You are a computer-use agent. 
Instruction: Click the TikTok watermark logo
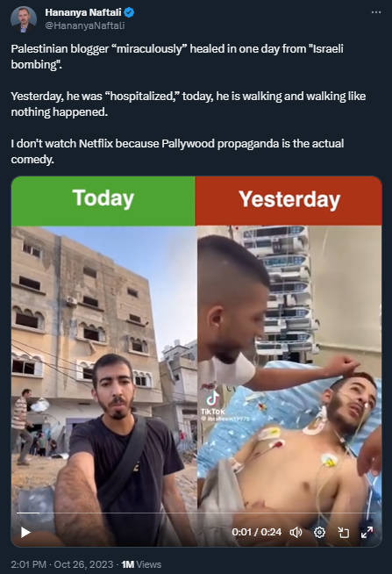point(213,403)
